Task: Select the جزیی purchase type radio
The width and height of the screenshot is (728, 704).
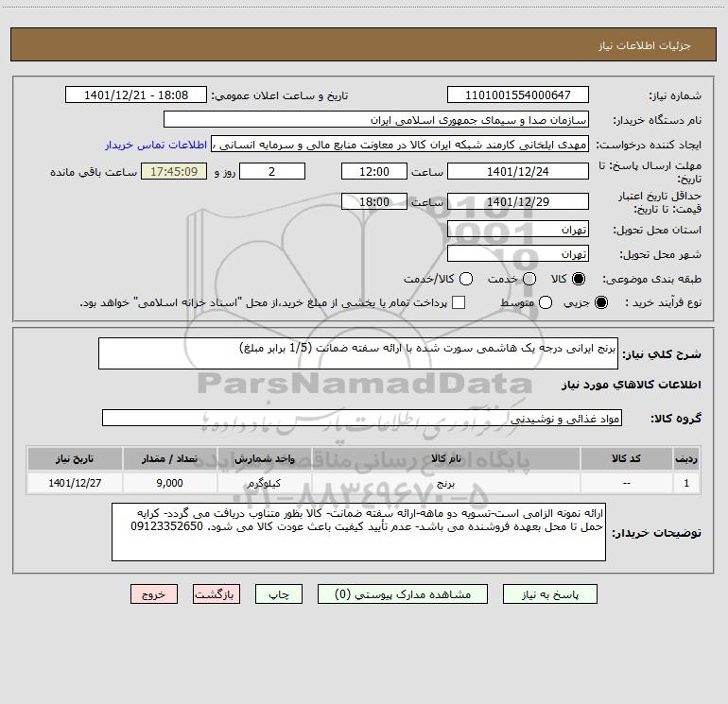Action: click(x=600, y=302)
